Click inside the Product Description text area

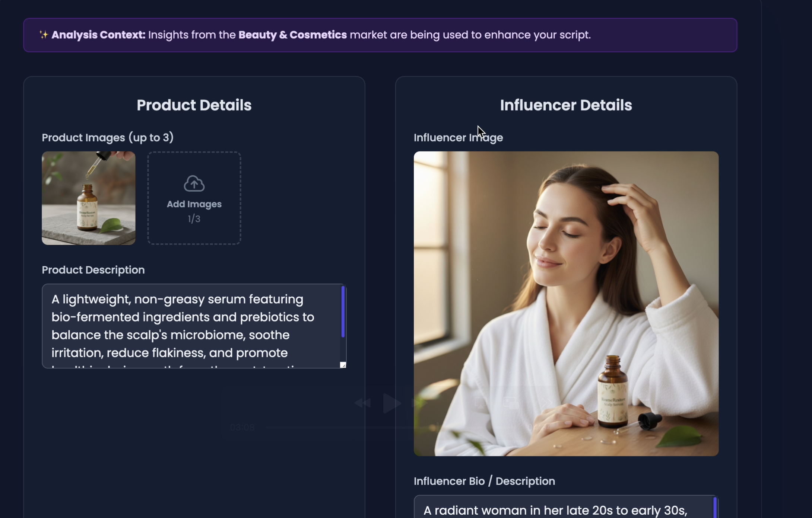(186, 326)
